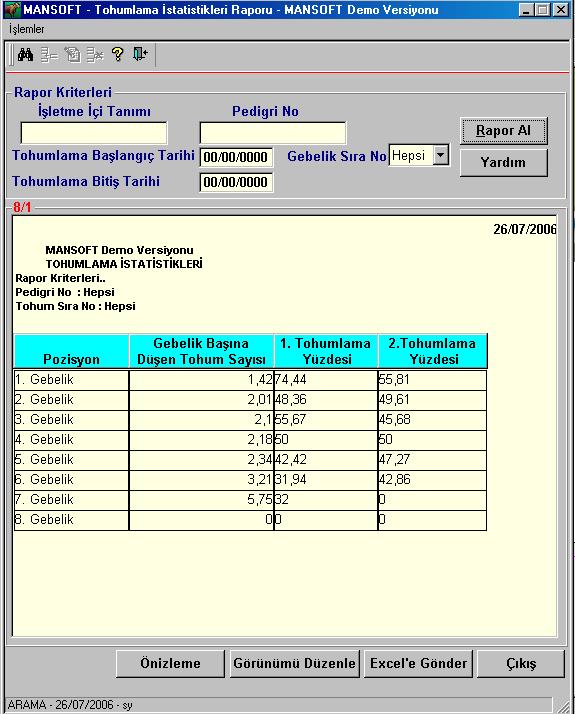
Task: Focus the İşletme İçi Tanımı input field
Action: pos(94,133)
